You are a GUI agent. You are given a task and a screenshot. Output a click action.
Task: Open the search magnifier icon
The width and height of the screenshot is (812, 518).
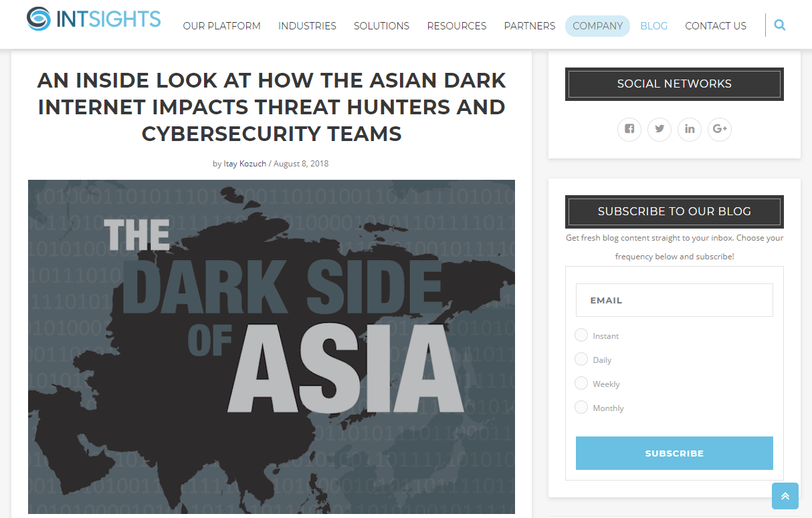pyautogui.click(x=779, y=25)
